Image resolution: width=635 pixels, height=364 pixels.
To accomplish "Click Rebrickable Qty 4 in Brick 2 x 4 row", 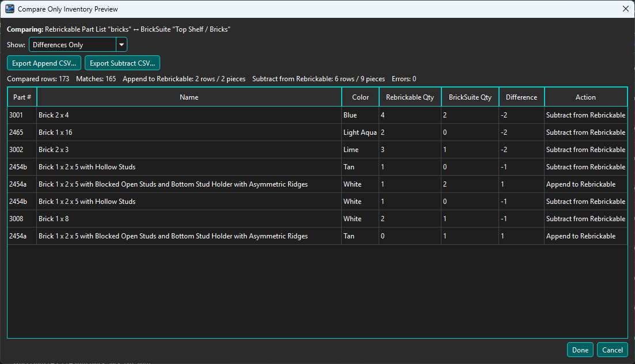I will [410, 115].
